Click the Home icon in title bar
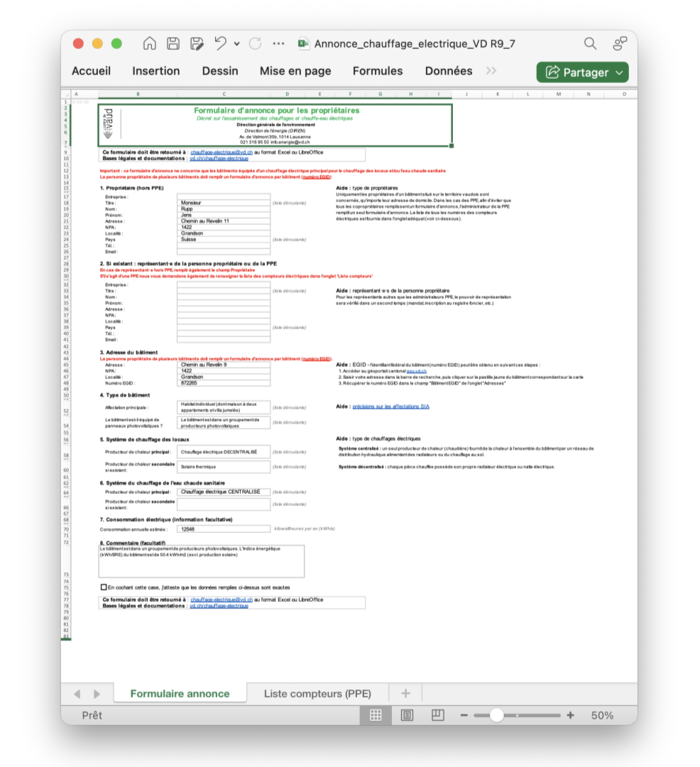The image size is (700, 767). (150, 43)
